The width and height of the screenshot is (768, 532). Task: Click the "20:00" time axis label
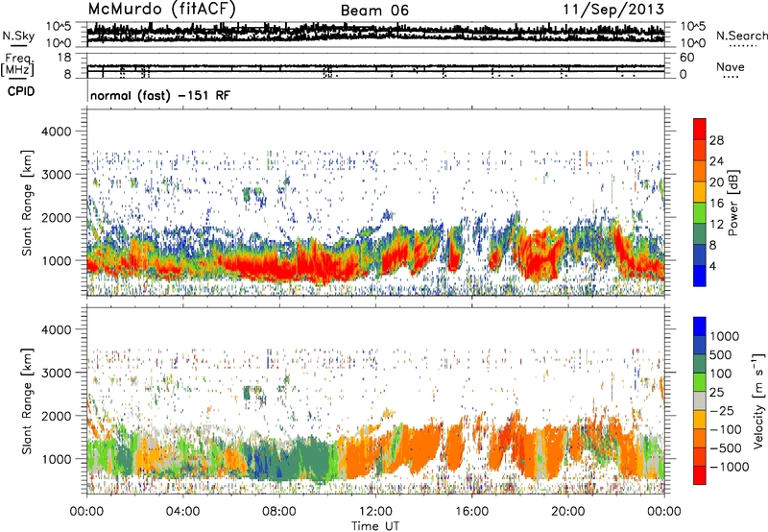tap(567, 512)
